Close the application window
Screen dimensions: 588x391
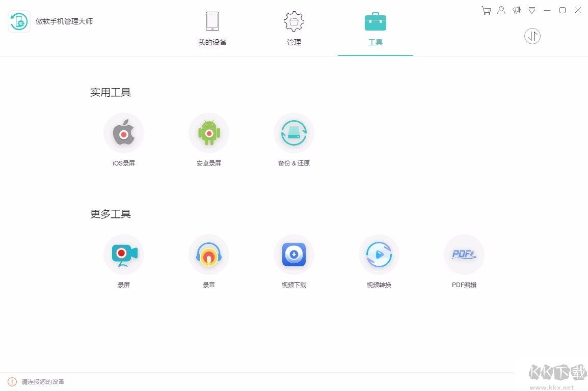pyautogui.click(x=578, y=11)
